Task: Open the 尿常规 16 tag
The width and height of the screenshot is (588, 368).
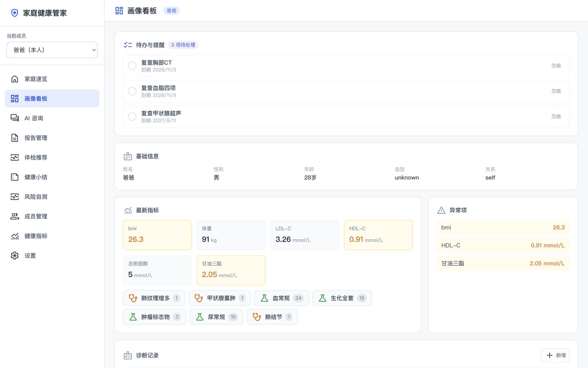Action: tap(216, 317)
